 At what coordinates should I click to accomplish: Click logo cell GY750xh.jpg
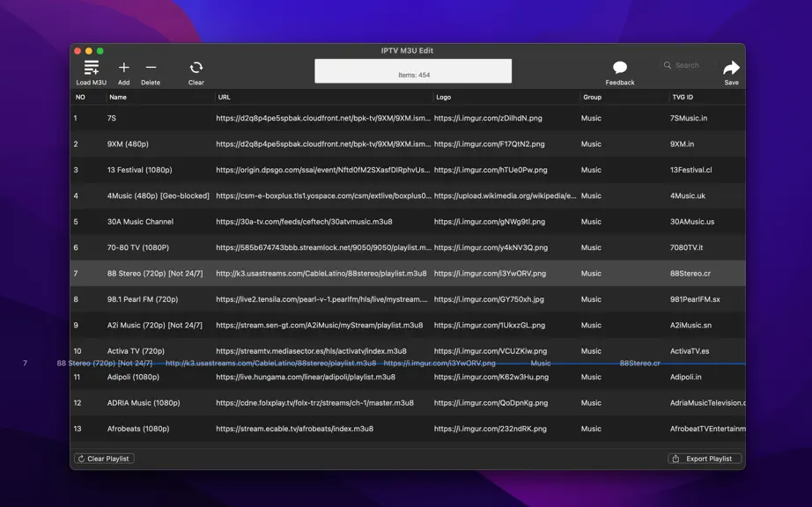point(489,299)
